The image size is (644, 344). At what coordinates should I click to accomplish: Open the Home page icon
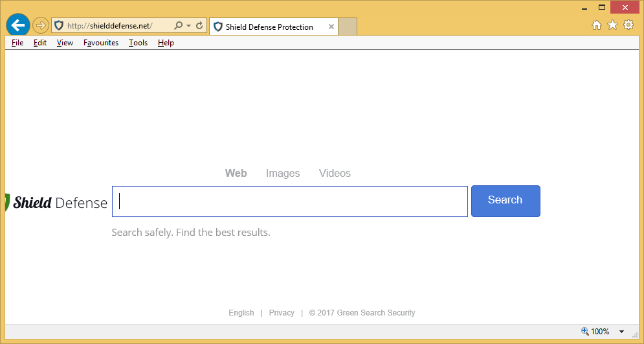(x=597, y=25)
